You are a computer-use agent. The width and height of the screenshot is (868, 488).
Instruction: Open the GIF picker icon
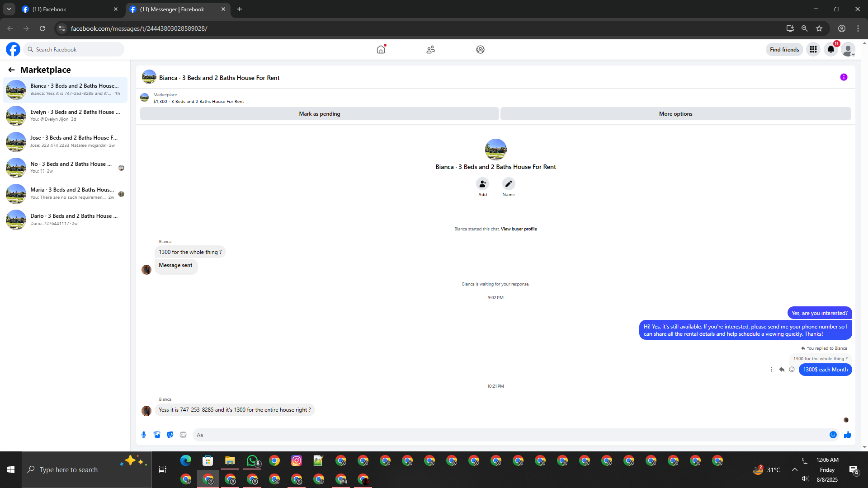tap(183, 435)
